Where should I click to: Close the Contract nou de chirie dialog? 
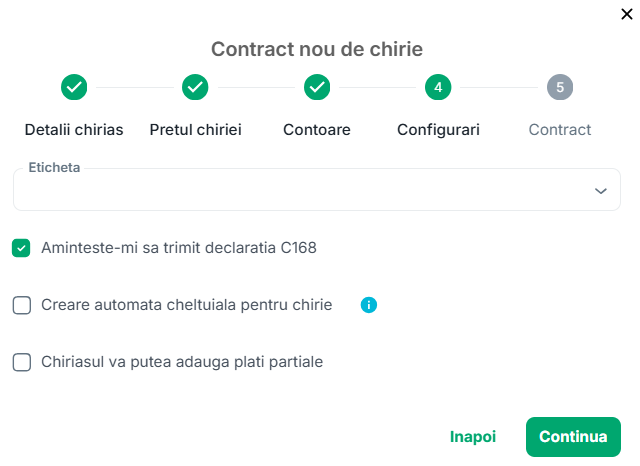(627, 14)
